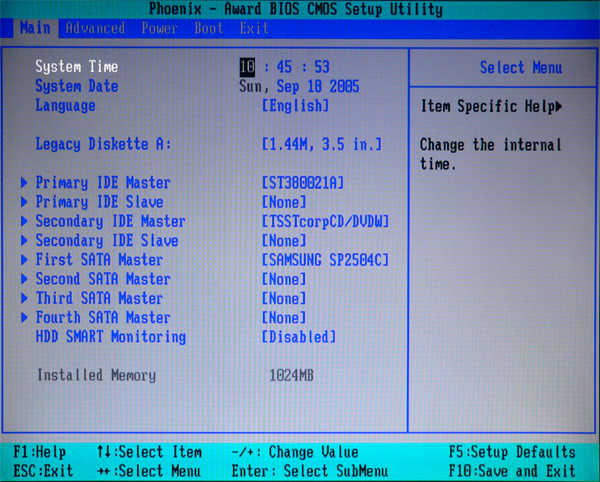Expand arrow beside Fourth SATA Master
This screenshot has width=600, height=482.
[x=24, y=317]
